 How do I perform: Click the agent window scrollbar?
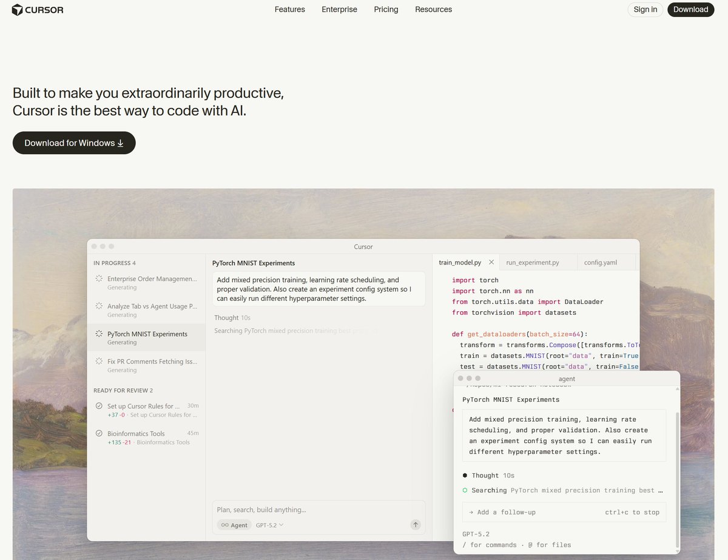(x=677, y=479)
